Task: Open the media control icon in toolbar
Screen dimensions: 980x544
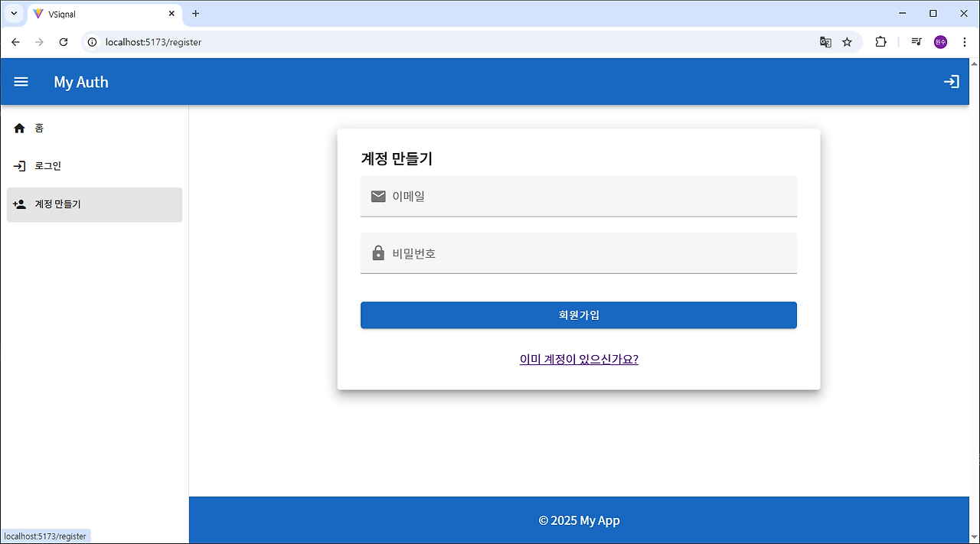Action: (x=916, y=42)
